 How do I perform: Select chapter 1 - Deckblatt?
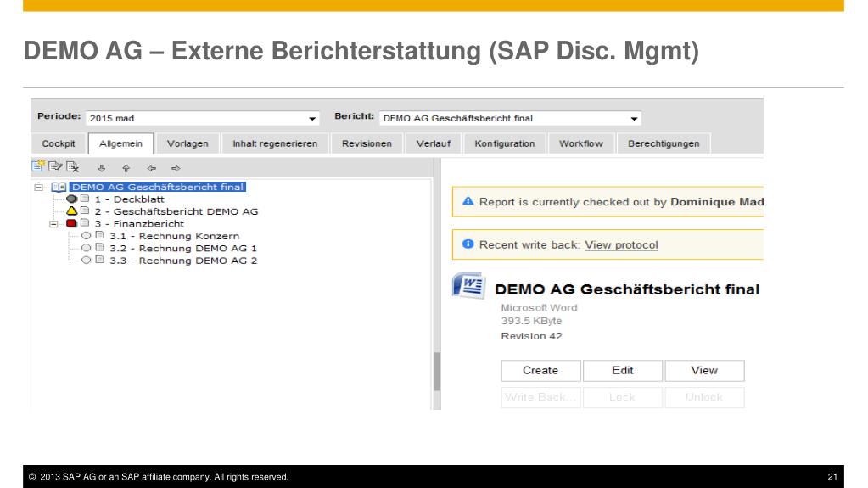(130, 199)
